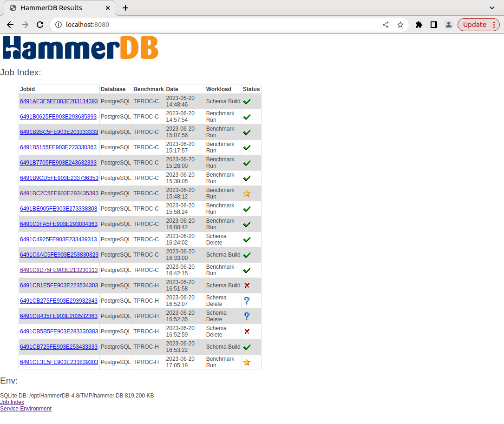
Task: Open a new browser tab
Action: (x=125, y=8)
